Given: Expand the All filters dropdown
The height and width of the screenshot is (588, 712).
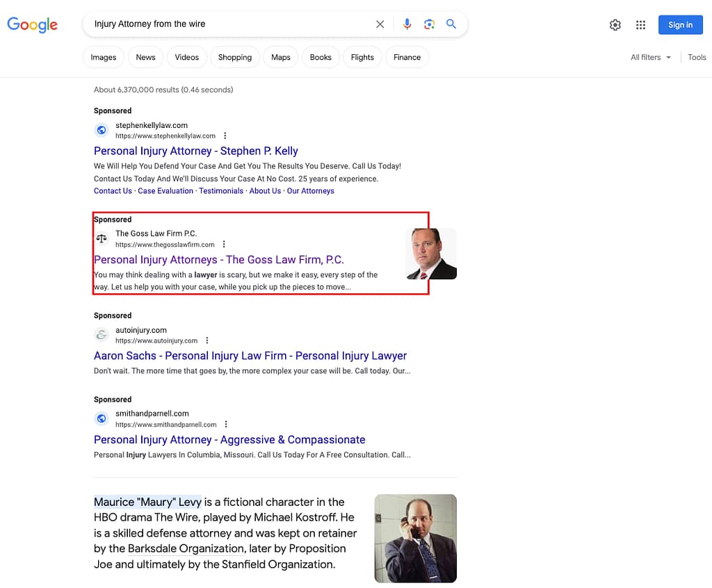Looking at the screenshot, I should pos(650,57).
